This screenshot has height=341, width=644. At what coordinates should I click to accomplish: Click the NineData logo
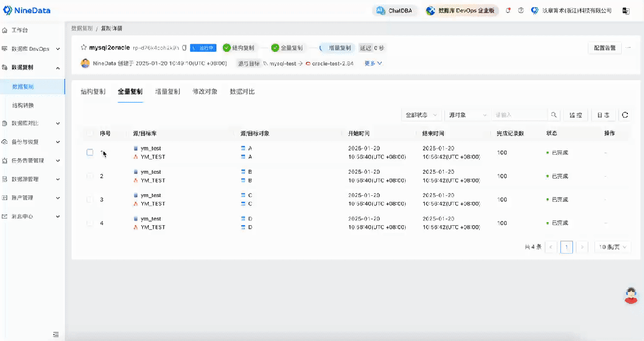point(27,11)
